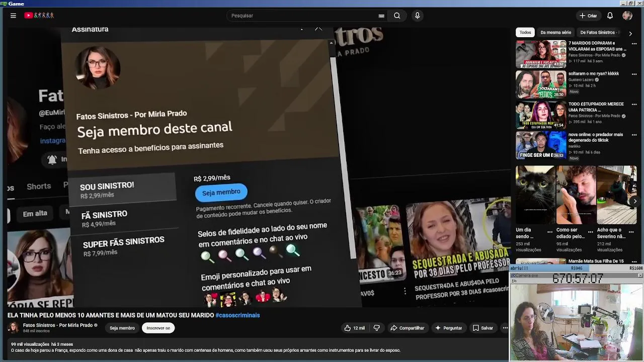The image size is (644, 362).
Task: Open options for soltaram o mc ryan video
Action: pyautogui.click(x=634, y=74)
